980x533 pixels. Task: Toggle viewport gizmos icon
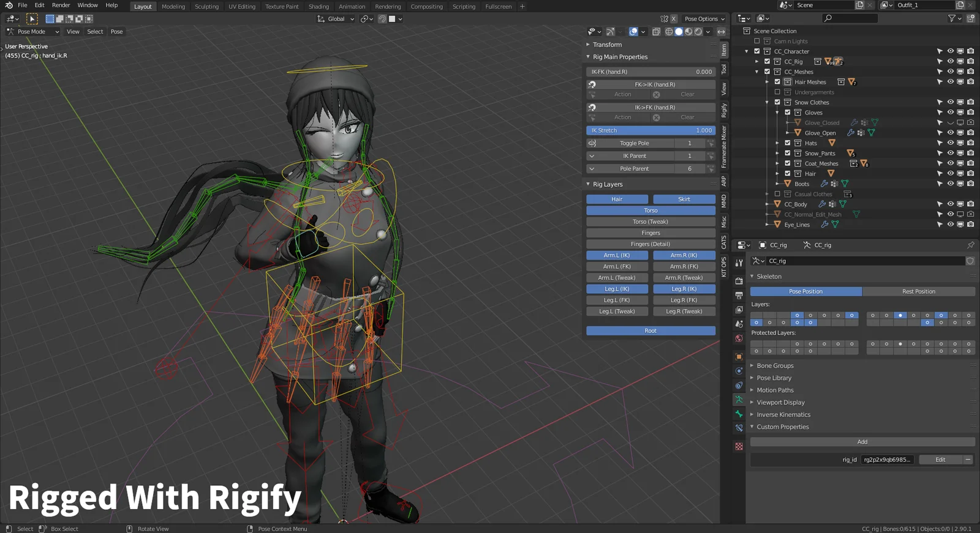[x=611, y=32]
